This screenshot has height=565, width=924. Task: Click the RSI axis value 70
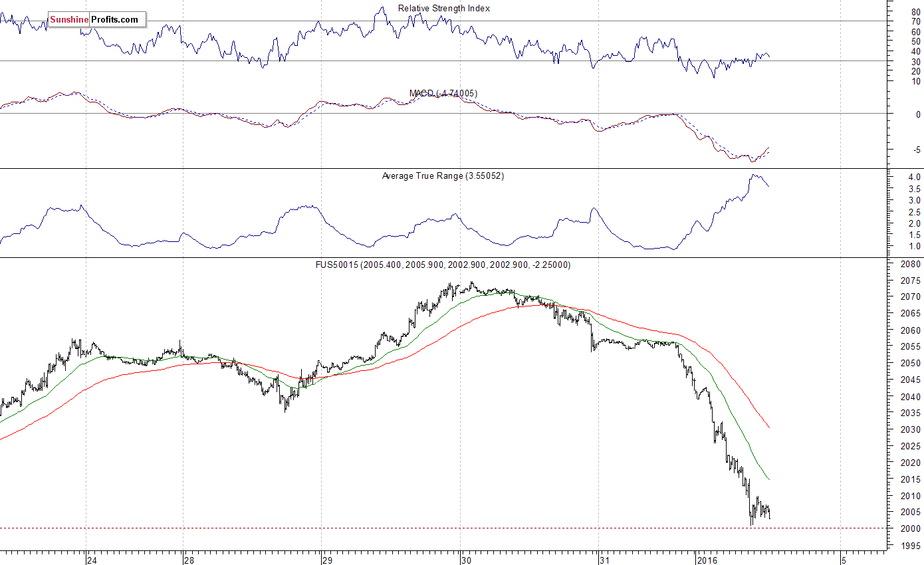coord(915,21)
